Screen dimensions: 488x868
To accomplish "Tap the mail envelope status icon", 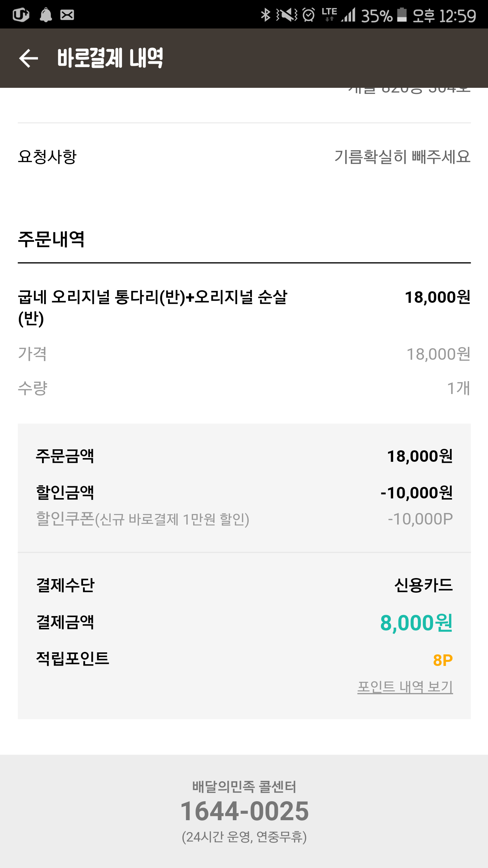I will 67,15.
